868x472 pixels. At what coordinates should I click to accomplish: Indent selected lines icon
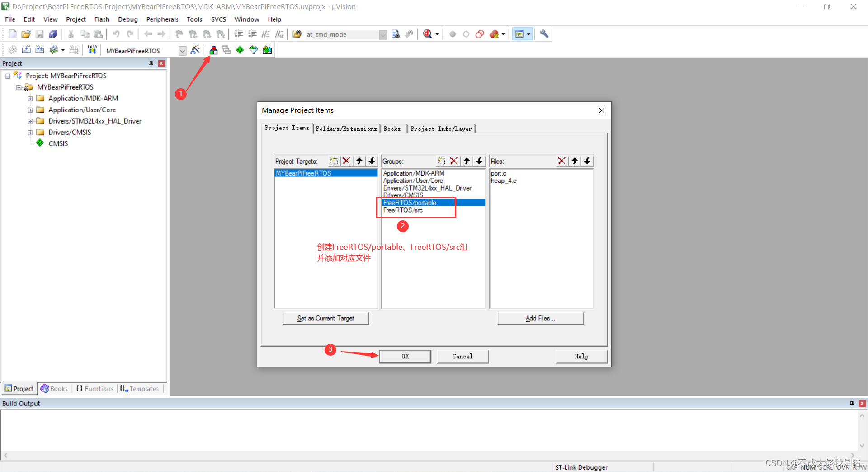coord(239,34)
